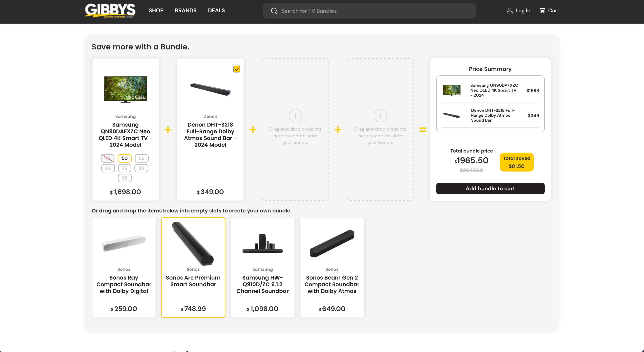Click the Denon thumbnail in Price Summary
This screenshot has width=644, height=352.
tap(451, 115)
